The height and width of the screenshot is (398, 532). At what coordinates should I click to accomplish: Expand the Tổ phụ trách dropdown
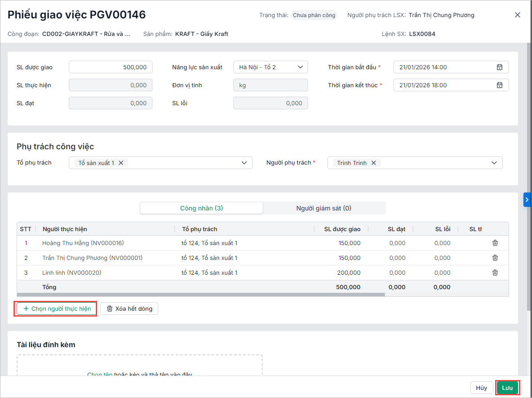244,163
